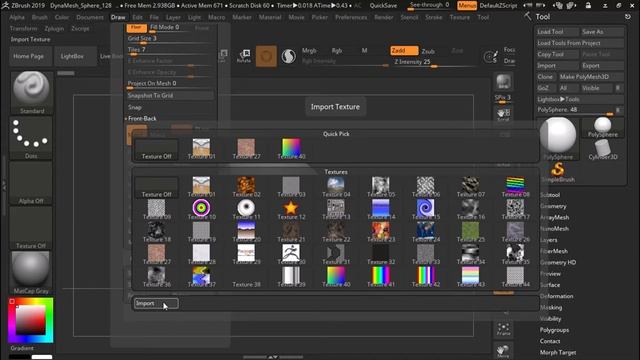Enable Zsub mode

pyautogui.click(x=428, y=51)
